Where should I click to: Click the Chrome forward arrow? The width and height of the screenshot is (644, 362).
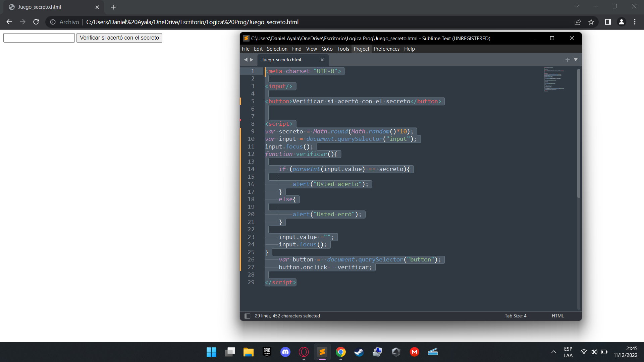[22, 22]
